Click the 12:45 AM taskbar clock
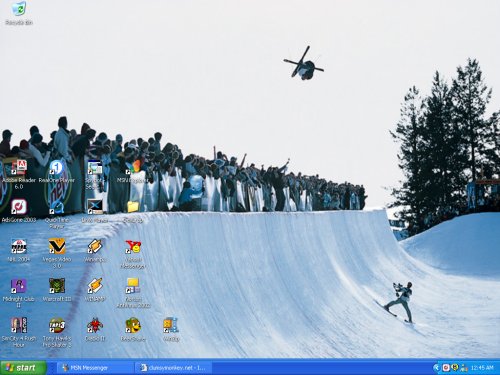Image resolution: width=500 pixels, height=375 pixels. pos(482,368)
